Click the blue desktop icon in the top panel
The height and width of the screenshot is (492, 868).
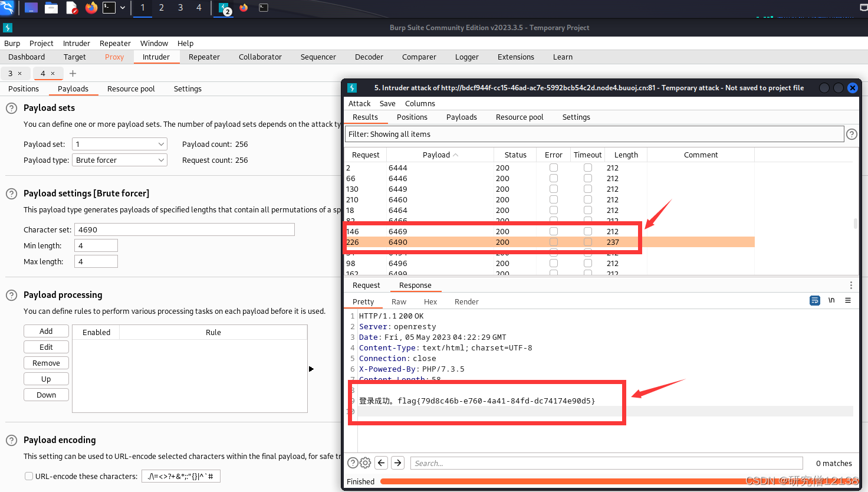(x=31, y=8)
